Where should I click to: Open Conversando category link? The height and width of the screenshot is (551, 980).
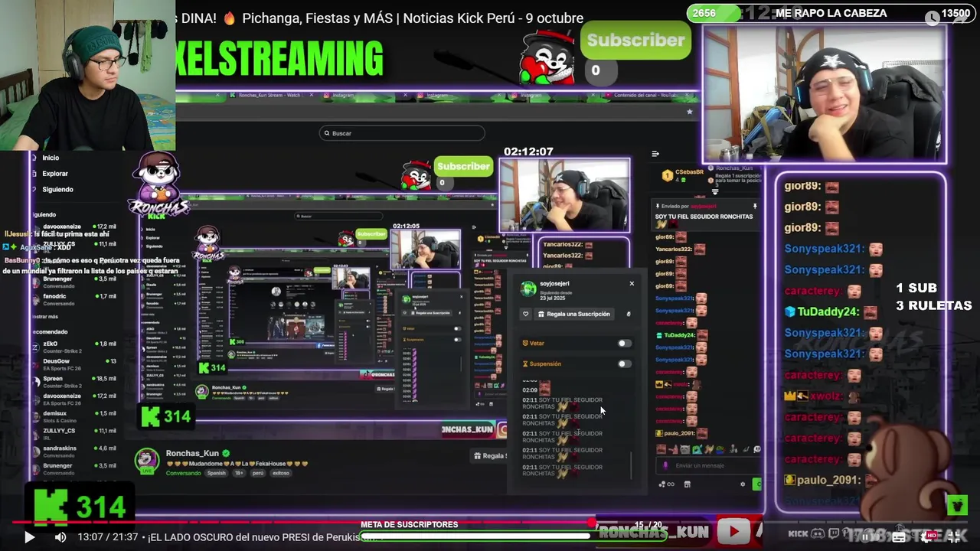pyautogui.click(x=183, y=473)
